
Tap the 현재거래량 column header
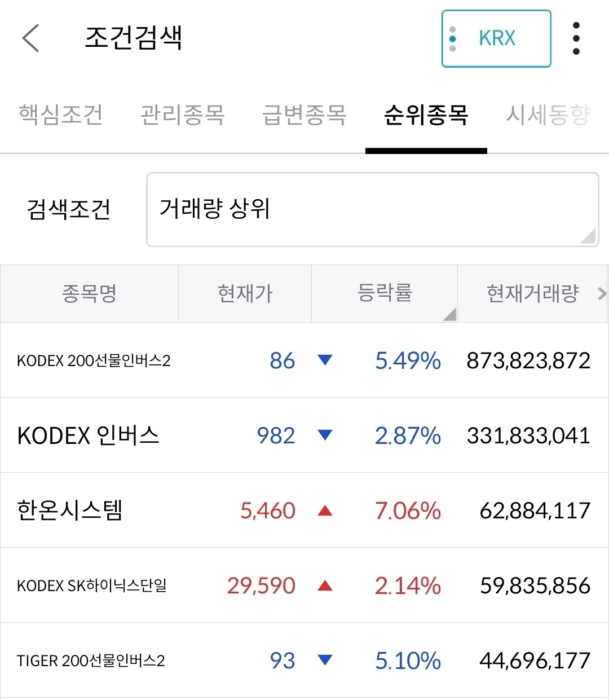click(x=533, y=293)
